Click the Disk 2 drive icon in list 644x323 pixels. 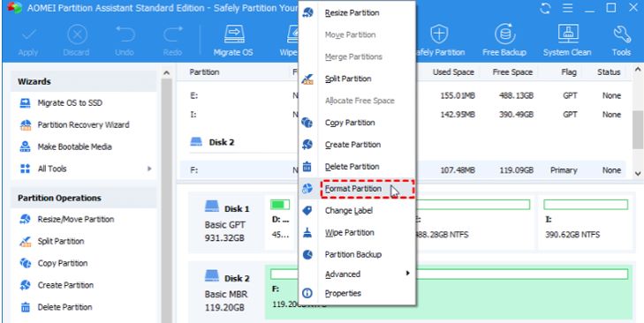[x=196, y=142]
